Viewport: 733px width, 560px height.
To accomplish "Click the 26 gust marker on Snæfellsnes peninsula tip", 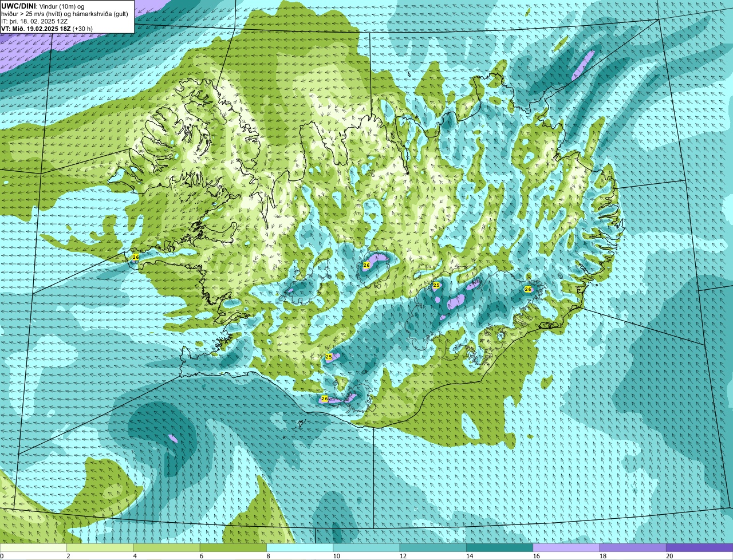I will (136, 258).
